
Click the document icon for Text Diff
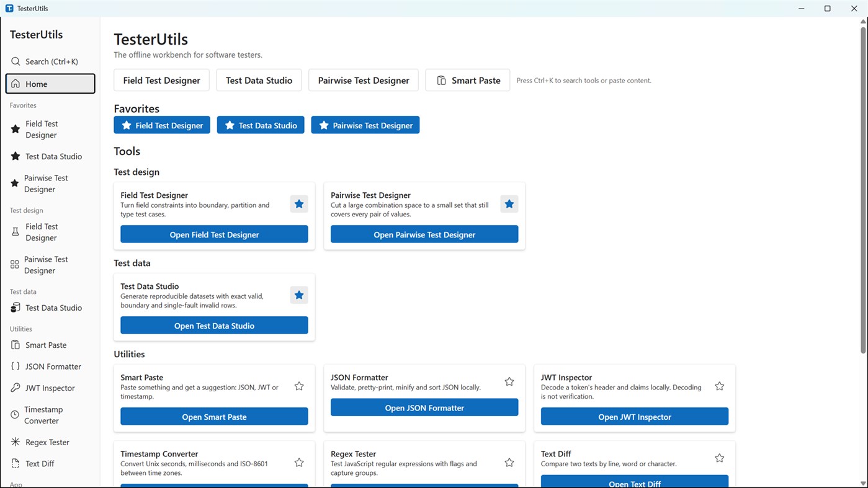click(x=16, y=464)
